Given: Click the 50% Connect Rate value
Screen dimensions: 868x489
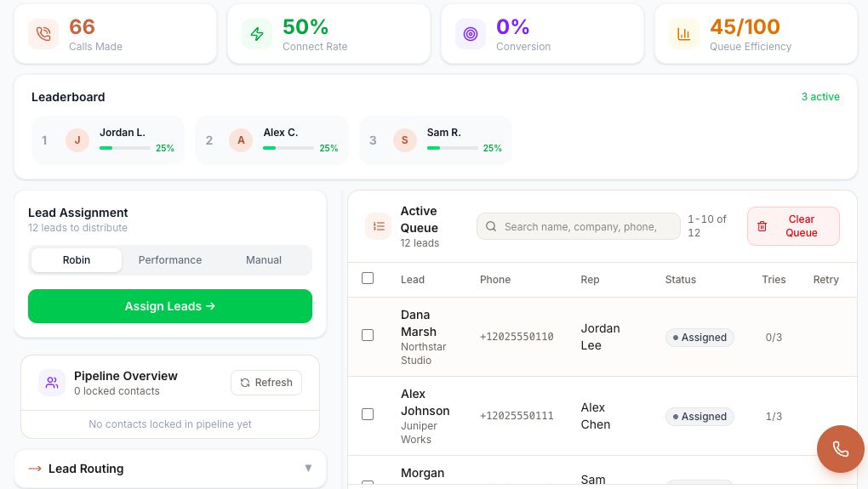Looking at the screenshot, I should (306, 26).
